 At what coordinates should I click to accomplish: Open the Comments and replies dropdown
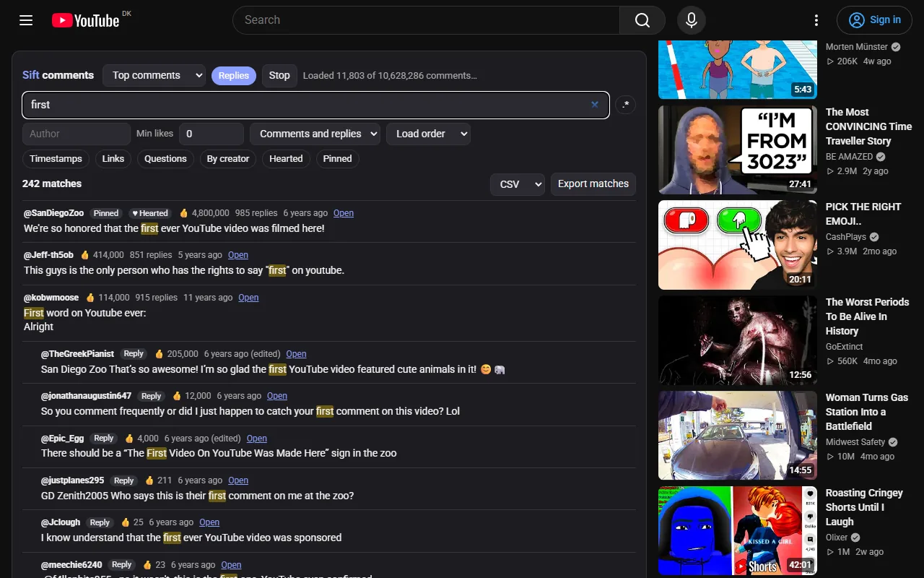315,134
